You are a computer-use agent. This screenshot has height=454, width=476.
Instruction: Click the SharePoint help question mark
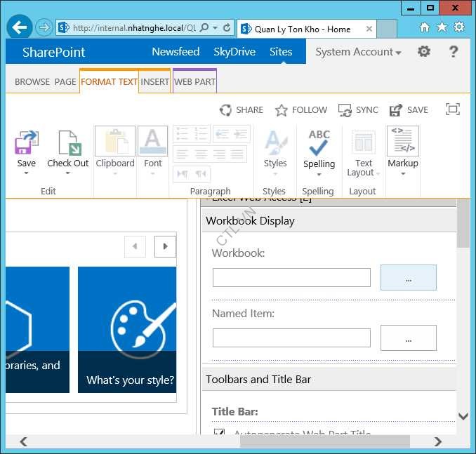[454, 52]
